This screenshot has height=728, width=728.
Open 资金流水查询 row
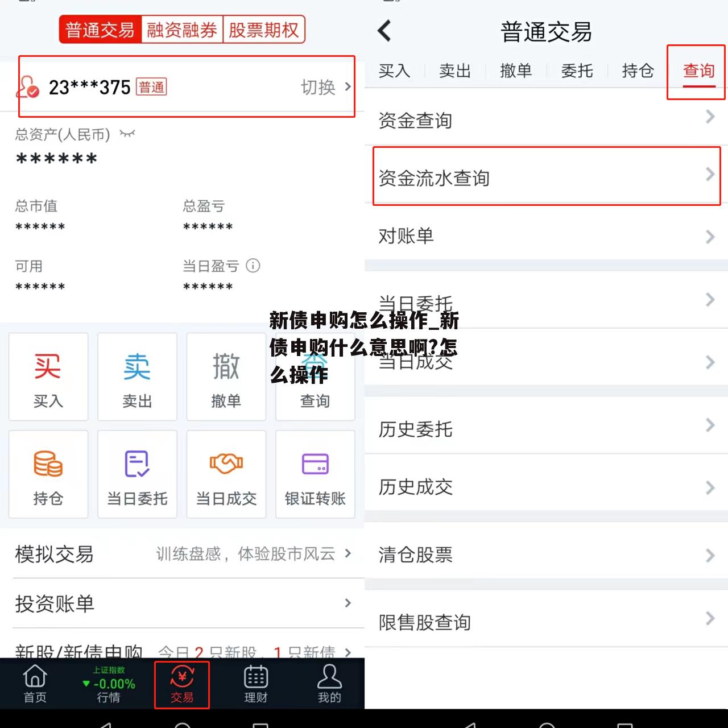tap(546, 176)
